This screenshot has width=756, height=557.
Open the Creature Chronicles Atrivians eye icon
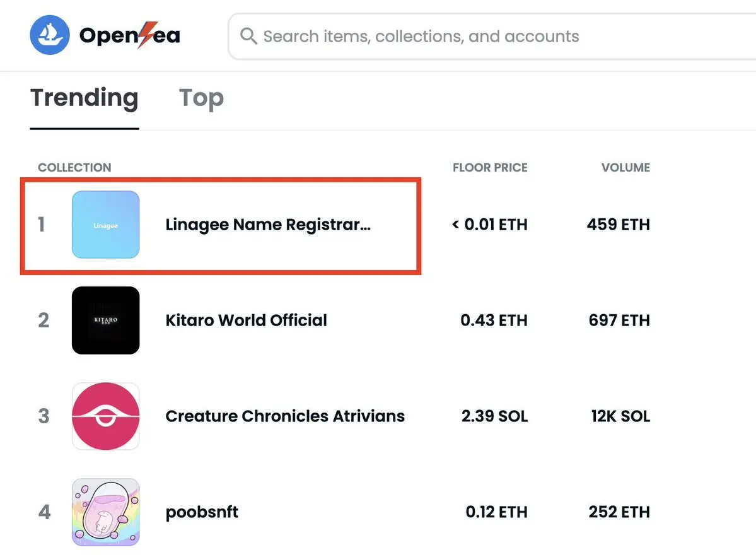click(105, 416)
